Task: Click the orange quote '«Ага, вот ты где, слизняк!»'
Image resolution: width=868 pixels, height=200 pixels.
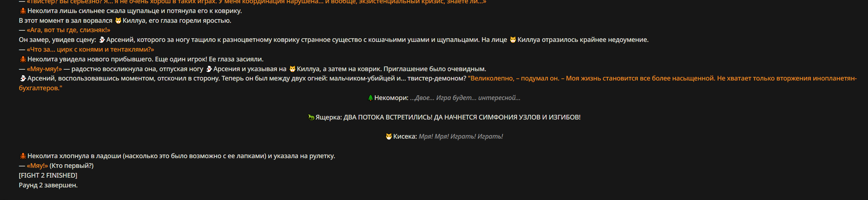Action: 69,30
